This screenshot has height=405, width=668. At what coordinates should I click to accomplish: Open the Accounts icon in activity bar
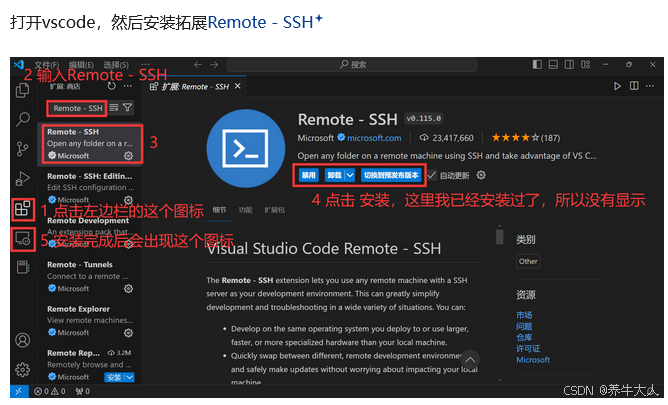[x=23, y=340]
